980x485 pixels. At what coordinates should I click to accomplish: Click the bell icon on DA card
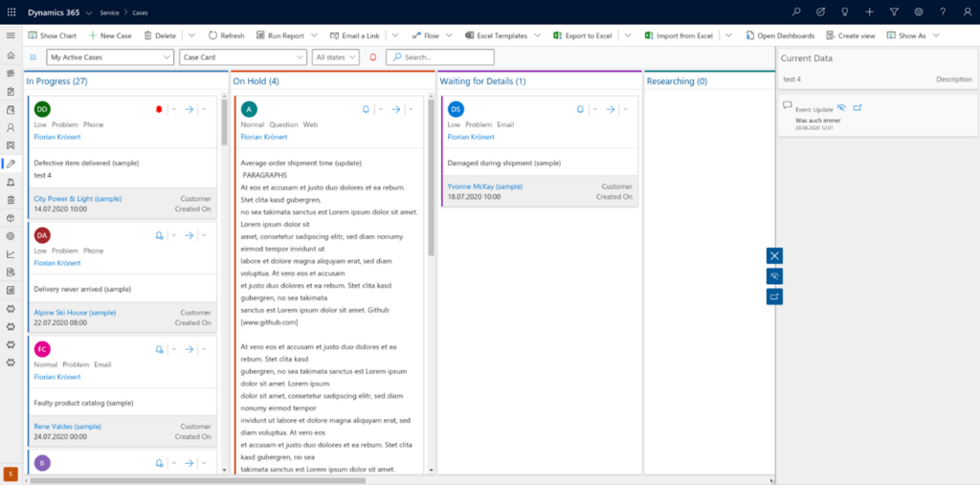coord(159,235)
